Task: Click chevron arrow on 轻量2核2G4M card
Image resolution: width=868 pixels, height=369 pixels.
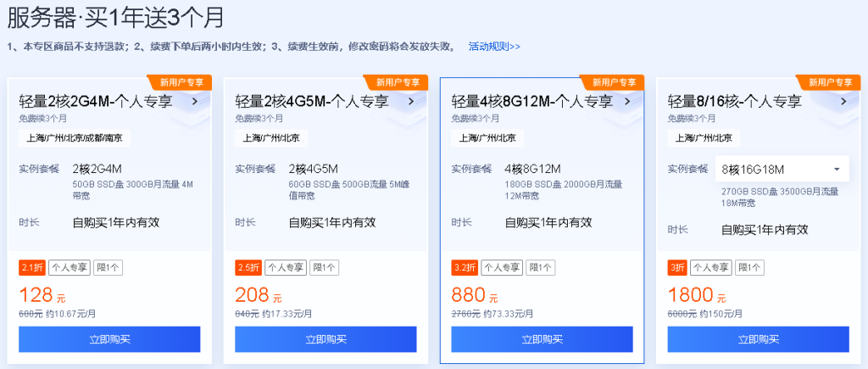Action: (195, 102)
